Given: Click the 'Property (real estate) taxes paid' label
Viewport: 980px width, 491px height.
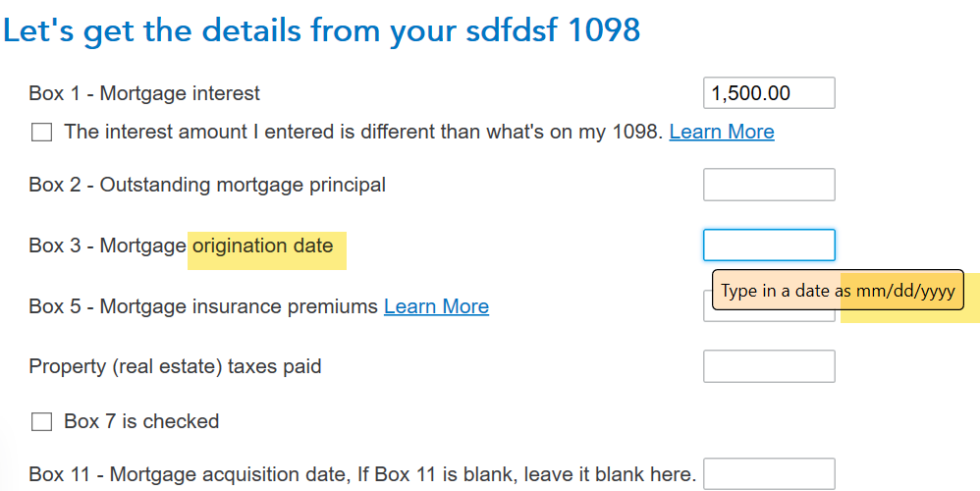Looking at the screenshot, I should [x=175, y=366].
